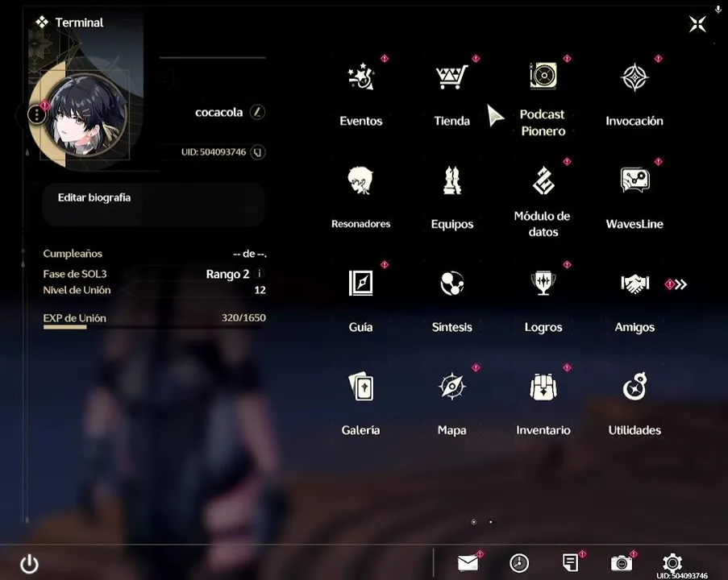
Task: Show Rango 2 info icon
Action: point(260,274)
